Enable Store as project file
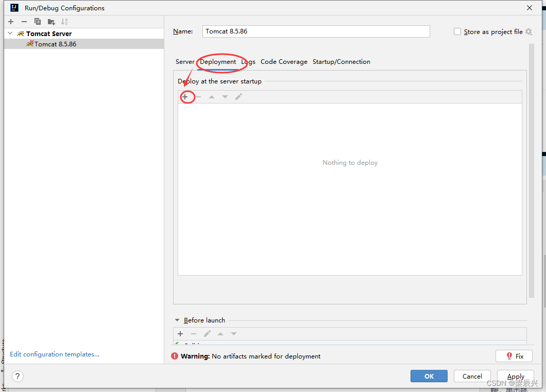This screenshot has height=392, width=546. [457, 32]
